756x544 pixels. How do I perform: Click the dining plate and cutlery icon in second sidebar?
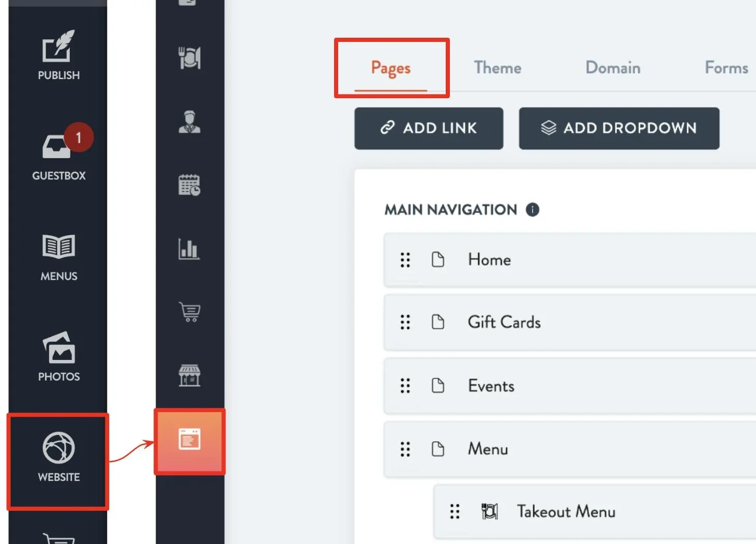pyautogui.click(x=189, y=58)
